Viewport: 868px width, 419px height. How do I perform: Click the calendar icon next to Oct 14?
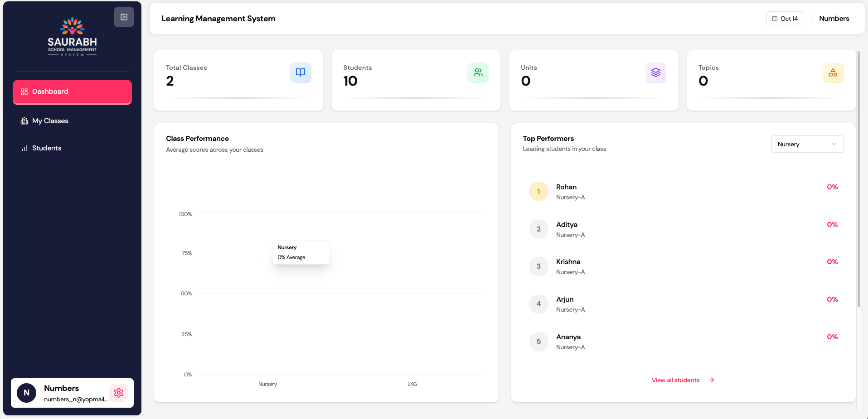[775, 19]
